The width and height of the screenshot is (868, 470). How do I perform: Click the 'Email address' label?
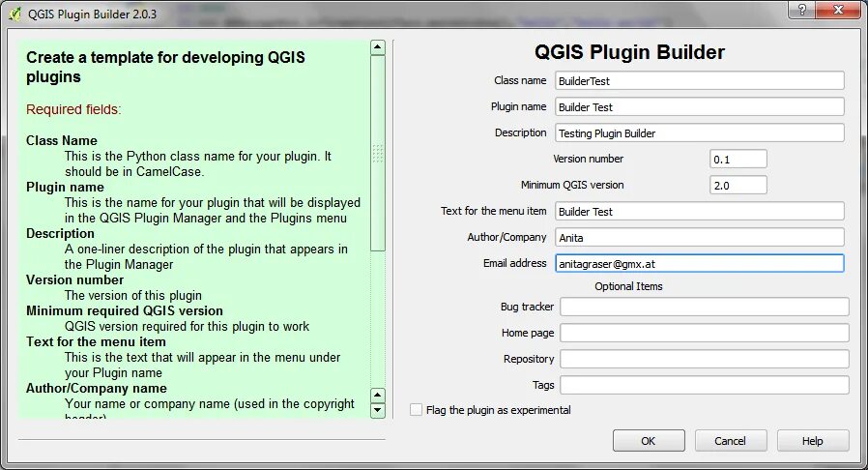pyautogui.click(x=515, y=263)
